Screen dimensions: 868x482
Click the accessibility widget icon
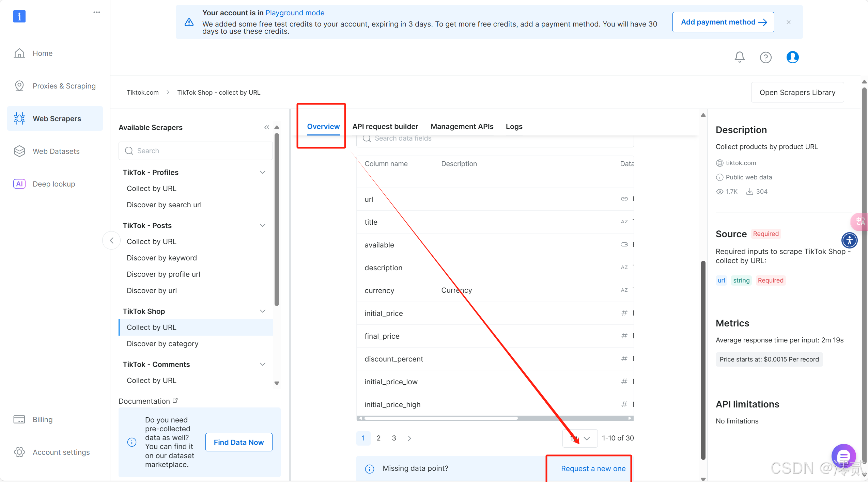849,240
